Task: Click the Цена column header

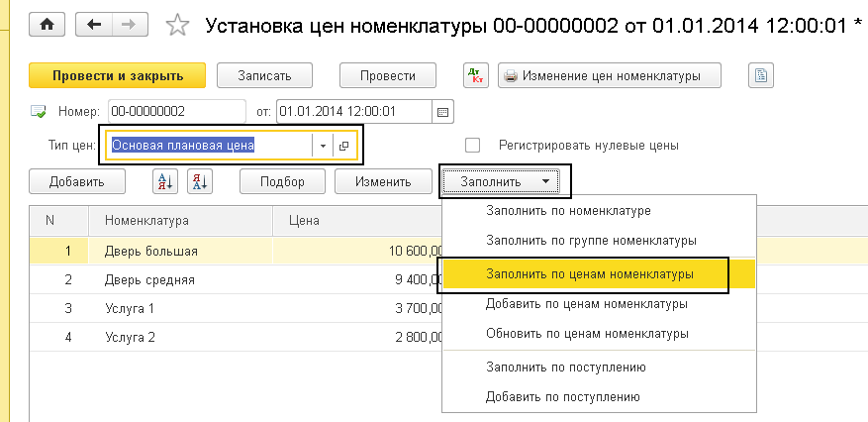Action: point(358,221)
